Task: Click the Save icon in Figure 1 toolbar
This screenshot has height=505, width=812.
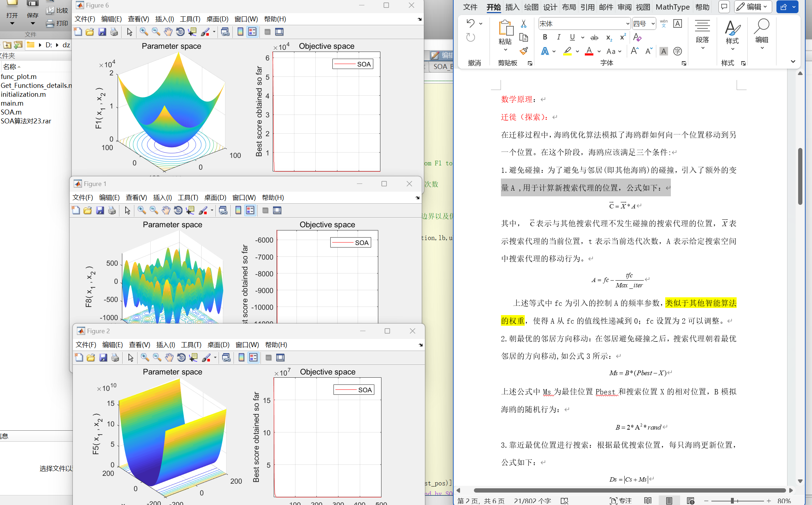Action: coord(100,211)
